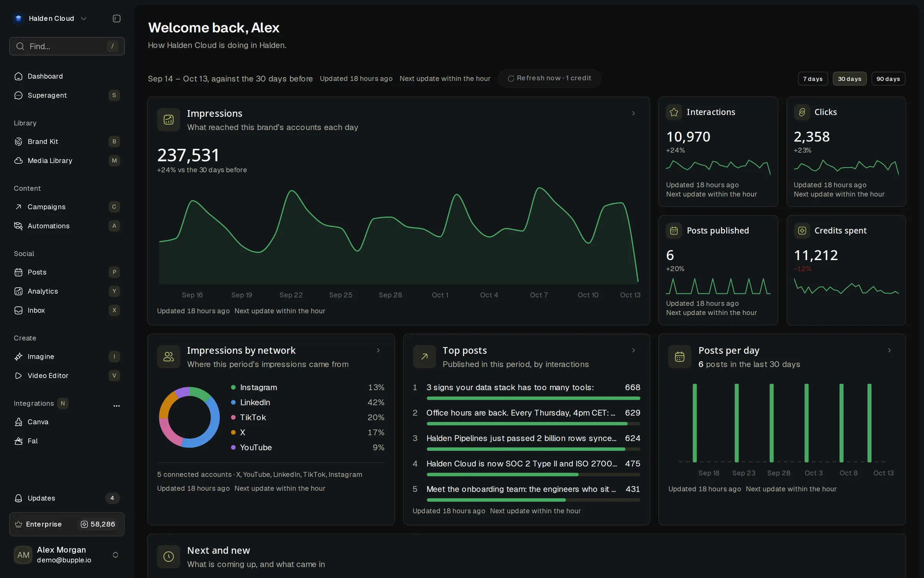Click the Interactions star icon
The image size is (924, 578).
coord(674,112)
